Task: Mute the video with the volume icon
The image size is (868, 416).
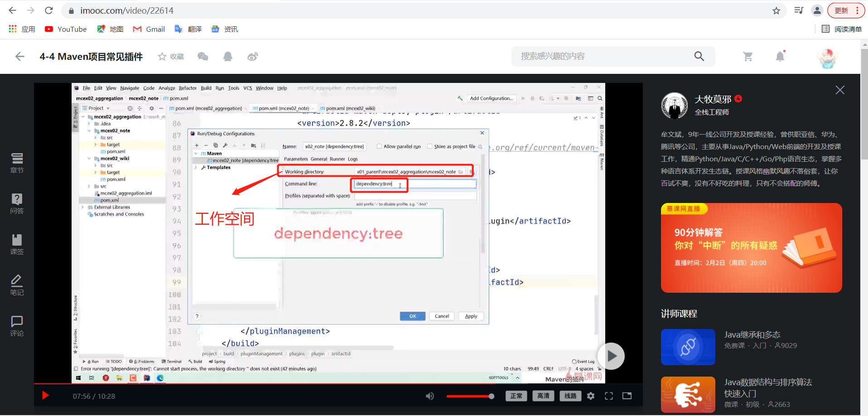Action: (x=430, y=396)
